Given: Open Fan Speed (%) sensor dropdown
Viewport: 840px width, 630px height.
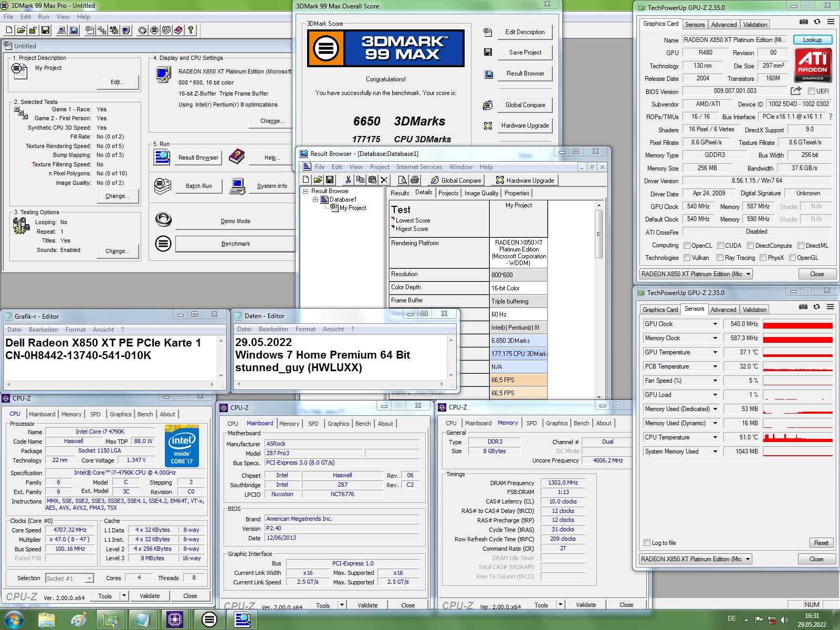Looking at the screenshot, I should [x=715, y=381].
